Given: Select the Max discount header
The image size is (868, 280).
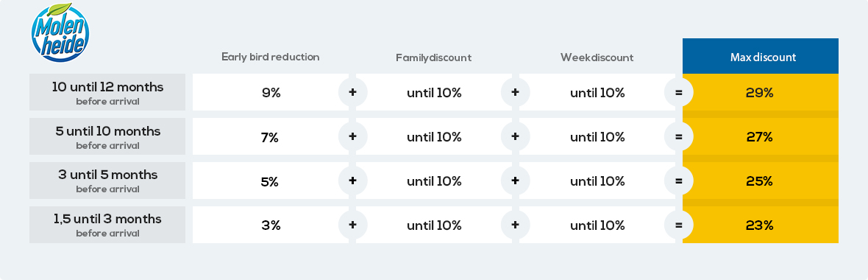Looking at the screenshot, I should click(760, 56).
